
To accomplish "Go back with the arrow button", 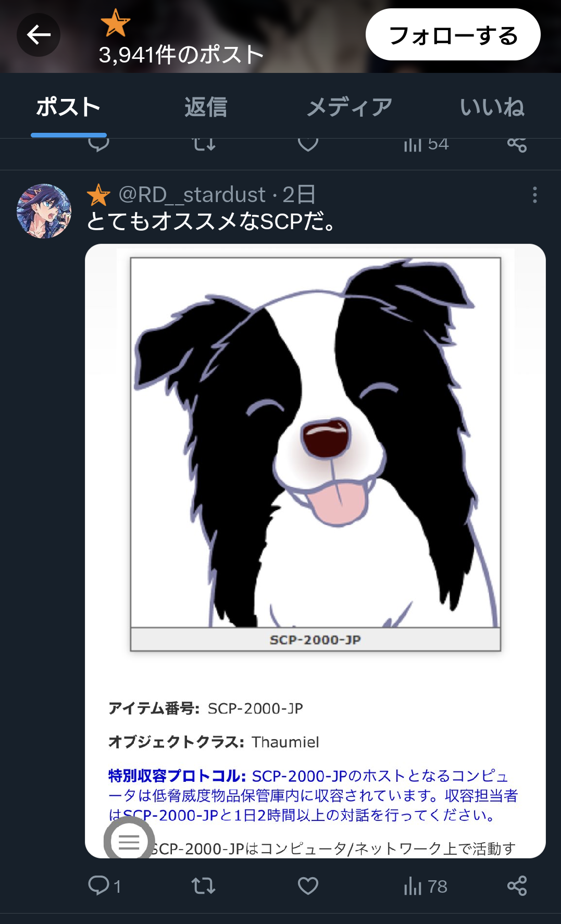I will click(x=39, y=35).
